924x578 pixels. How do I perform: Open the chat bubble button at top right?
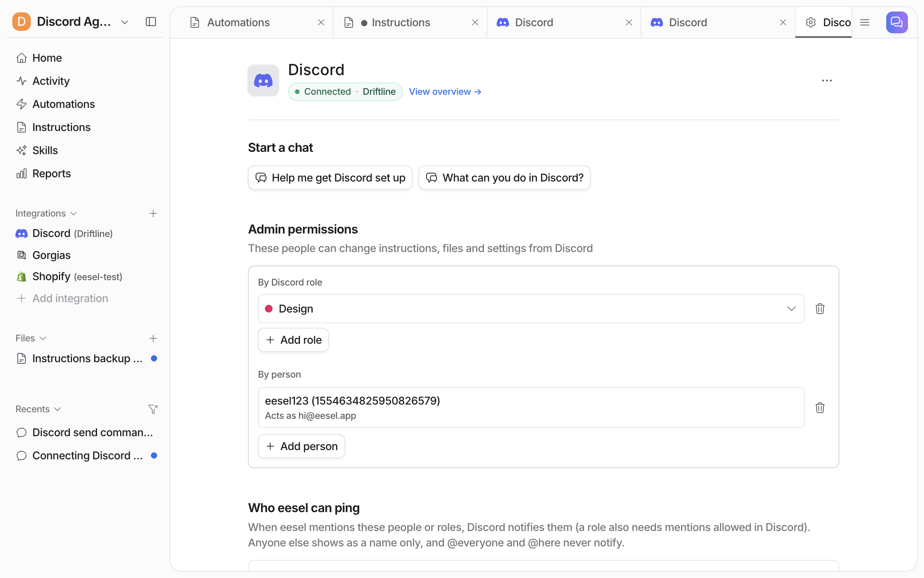(x=897, y=22)
